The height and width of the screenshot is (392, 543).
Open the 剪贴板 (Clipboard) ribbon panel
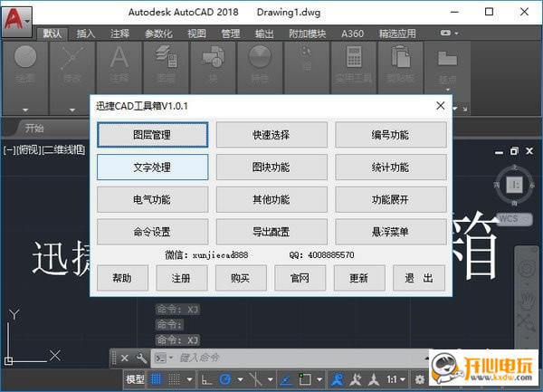pos(401,66)
